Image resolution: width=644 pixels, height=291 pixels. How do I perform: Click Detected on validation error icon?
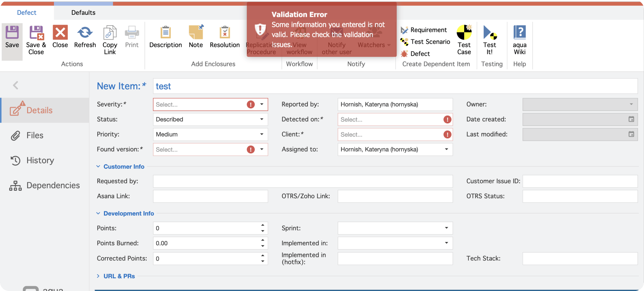[447, 120]
